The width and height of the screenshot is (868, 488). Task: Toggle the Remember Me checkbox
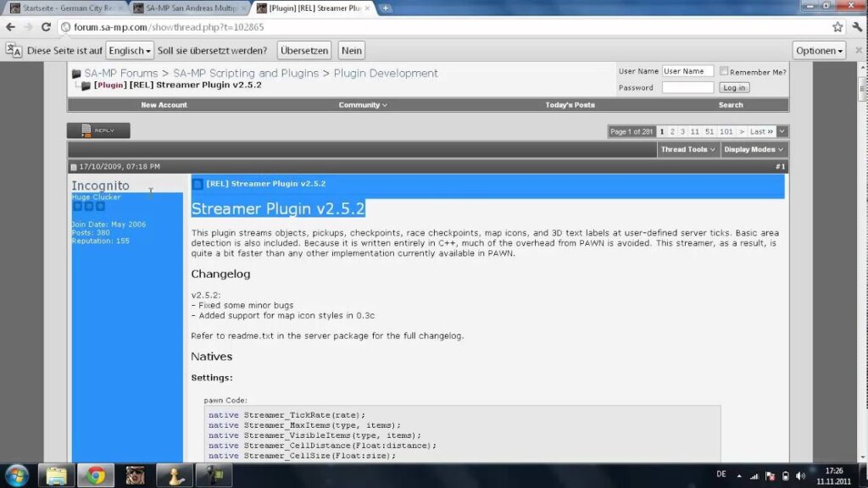[x=724, y=71]
